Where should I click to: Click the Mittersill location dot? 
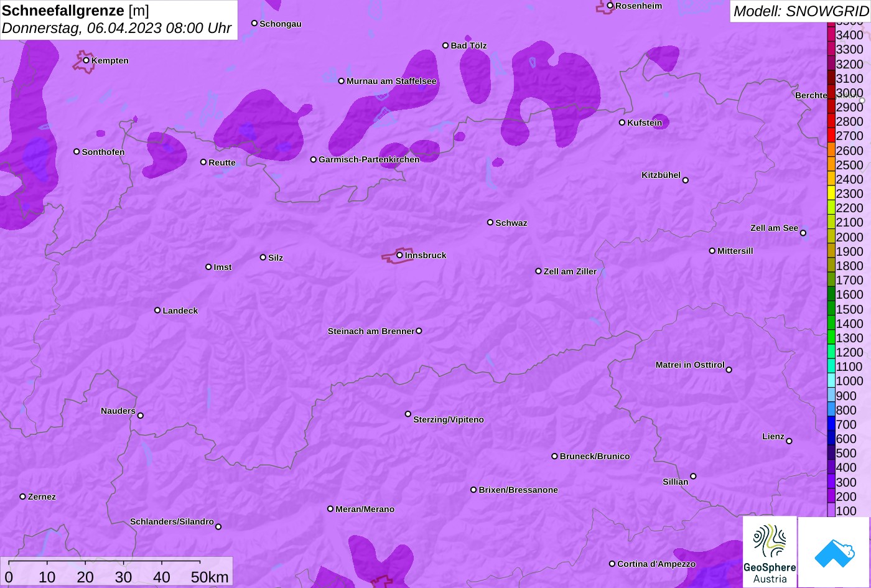pyautogui.click(x=712, y=251)
